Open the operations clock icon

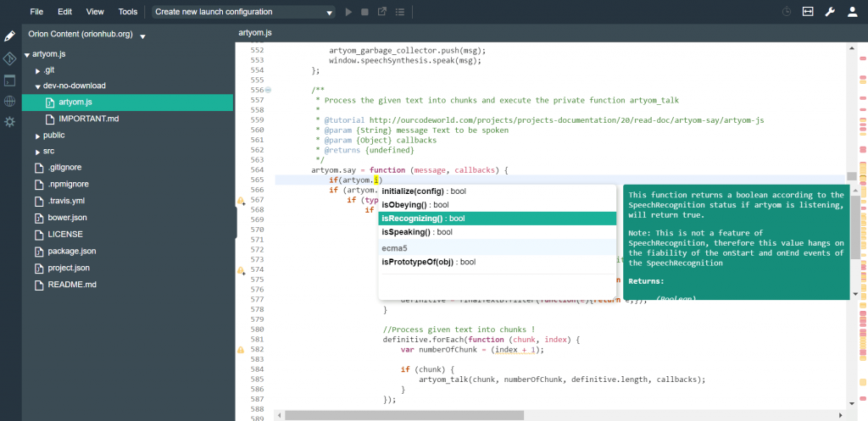(x=787, y=12)
